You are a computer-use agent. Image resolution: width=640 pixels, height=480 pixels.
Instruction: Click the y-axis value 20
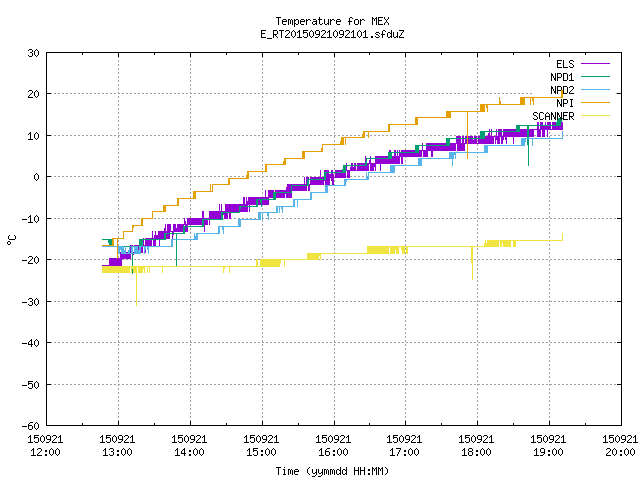[x=33, y=94]
